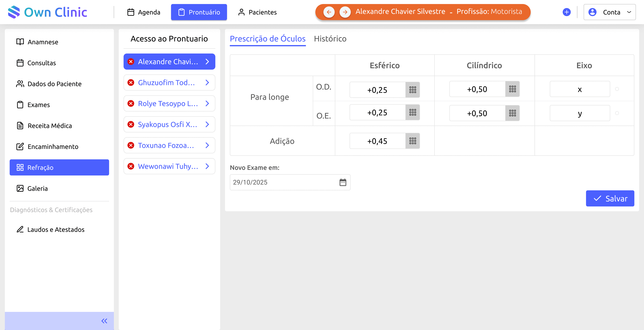Viewport: 644px width, 330px height.
Task: Collapse the left sidebar with double chevron
Action: (104, 321)
